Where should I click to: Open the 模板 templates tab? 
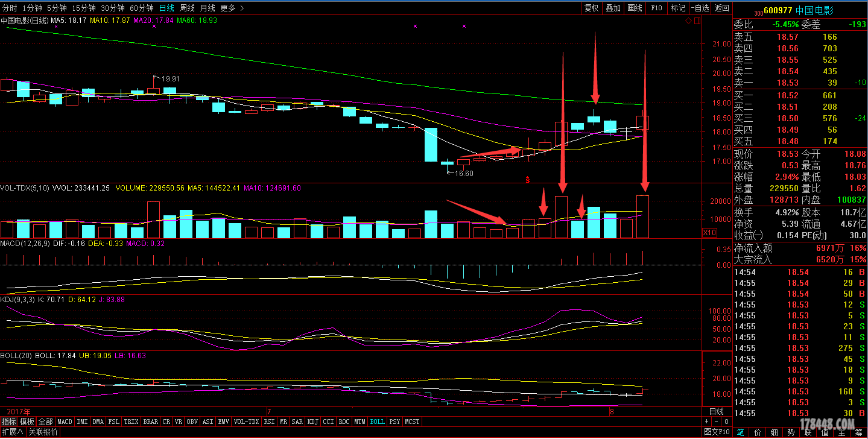[x=27, y=422]
